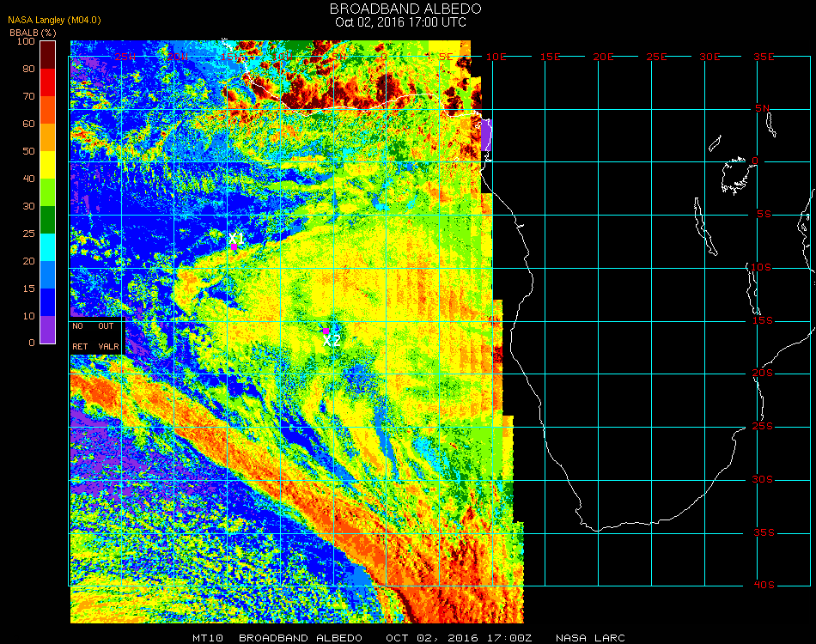The image size is (816, 644).
Task: Click the '35E' longitude label
Action: (764, 57)
